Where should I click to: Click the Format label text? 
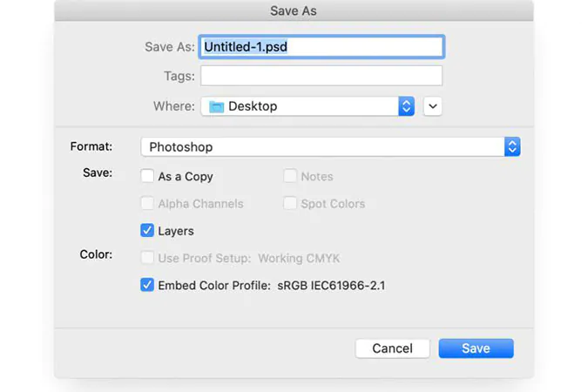(91, 146)
